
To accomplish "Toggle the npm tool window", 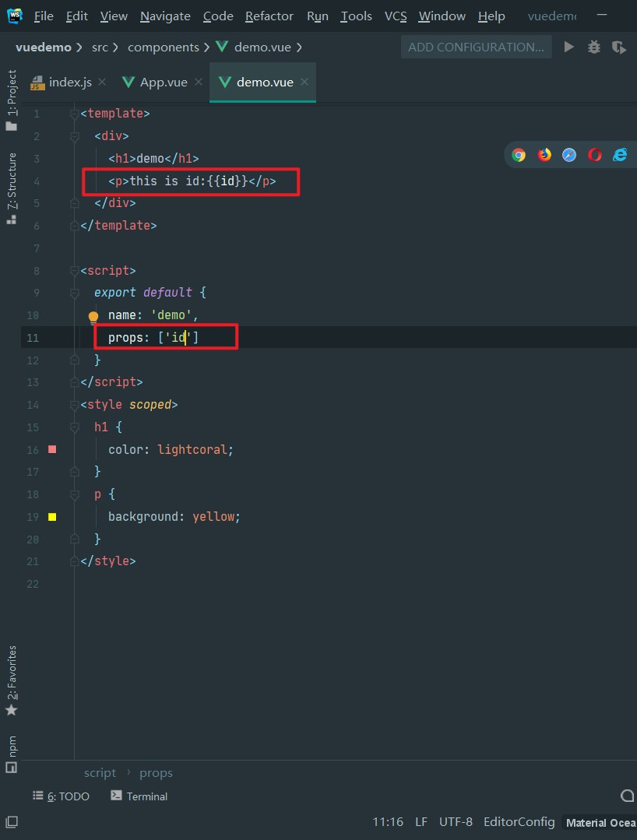I will (11, 754).
